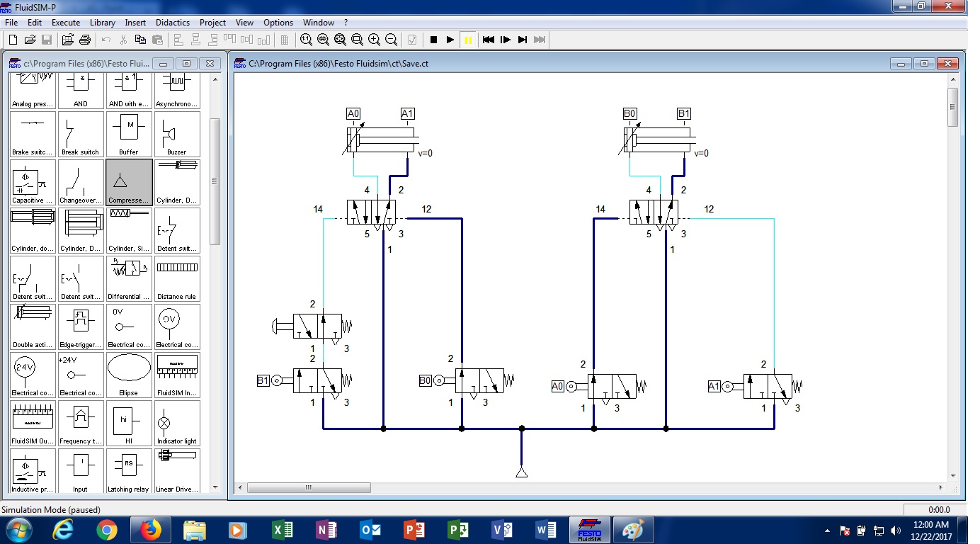Click the B0 roller valve in circuit
980x544 pixels.
pos(479,381)
